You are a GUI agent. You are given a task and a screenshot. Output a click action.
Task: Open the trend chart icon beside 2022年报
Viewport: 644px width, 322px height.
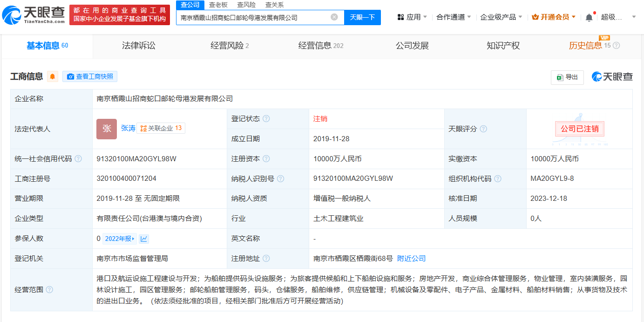point(144,239)
